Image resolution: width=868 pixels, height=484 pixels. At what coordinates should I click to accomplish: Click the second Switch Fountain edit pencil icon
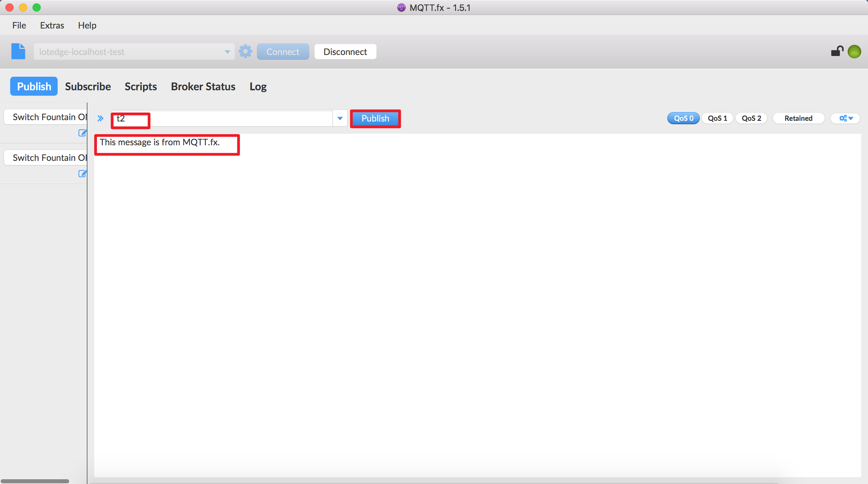point(82,173)
